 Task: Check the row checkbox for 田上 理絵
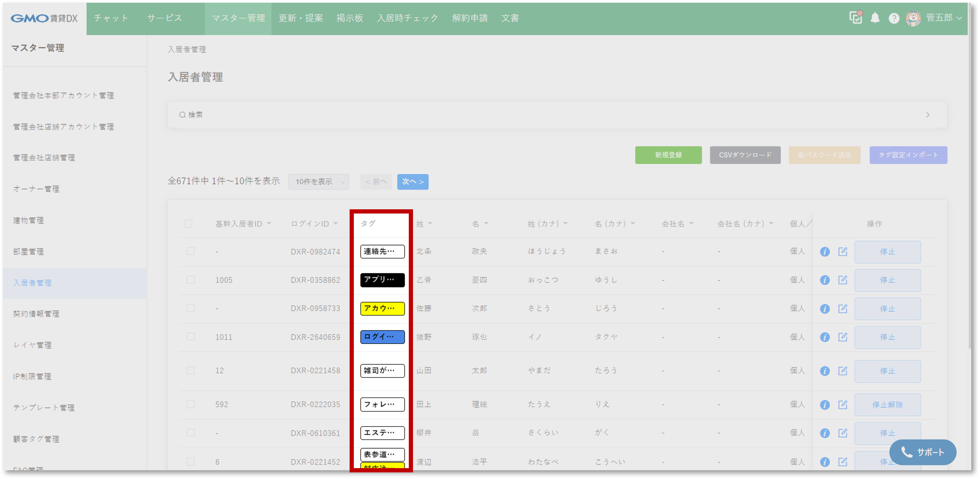pos(191,404)
